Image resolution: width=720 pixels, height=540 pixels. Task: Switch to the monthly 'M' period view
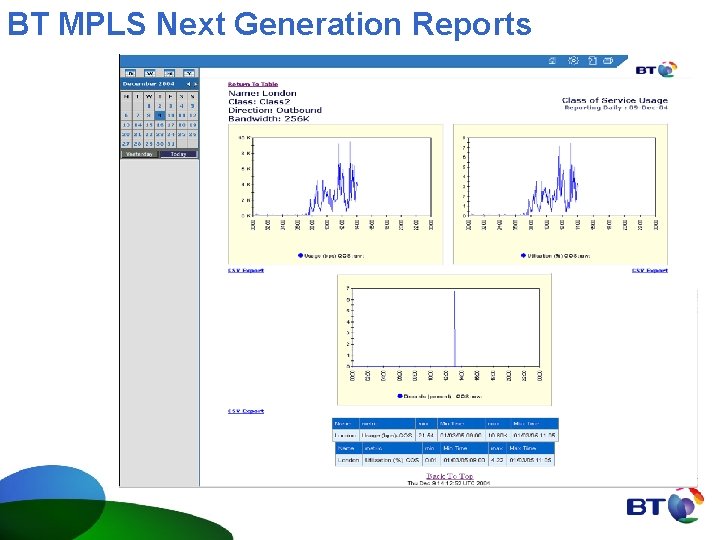[169, 73]
